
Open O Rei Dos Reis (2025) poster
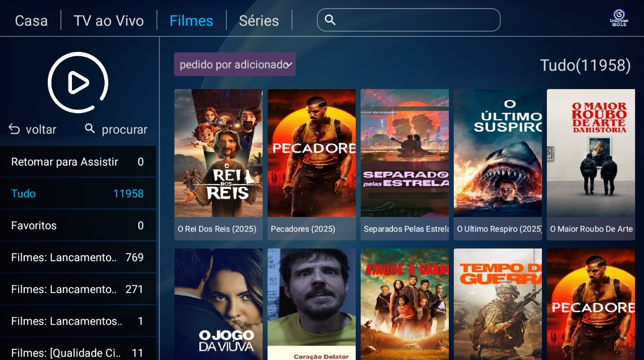(218, 165)
